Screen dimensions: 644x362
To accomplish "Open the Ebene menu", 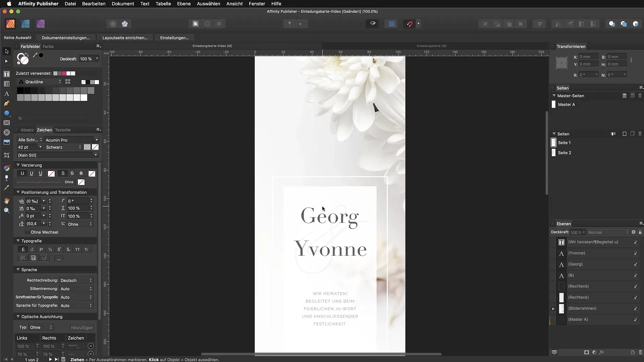I will coord(183,4).
